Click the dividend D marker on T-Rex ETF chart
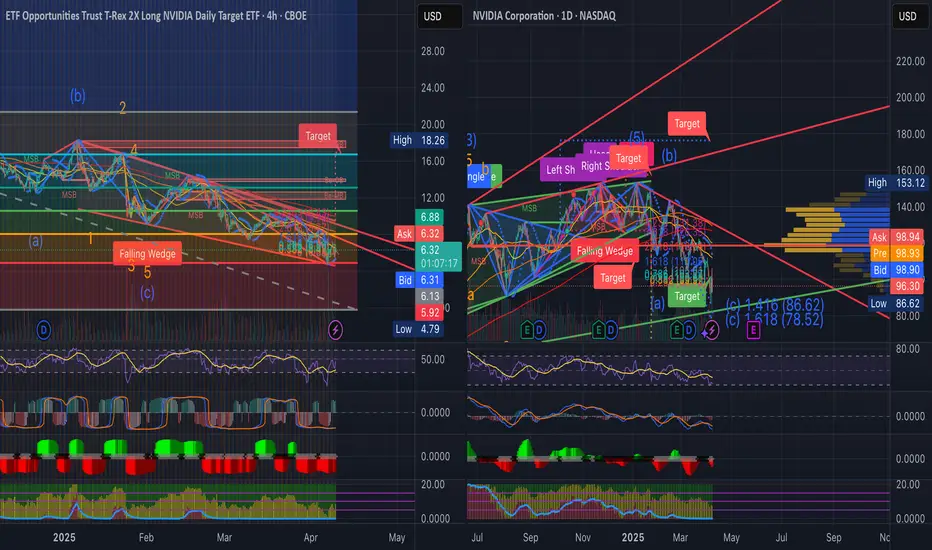932x550 pixels. coord(43,329)
